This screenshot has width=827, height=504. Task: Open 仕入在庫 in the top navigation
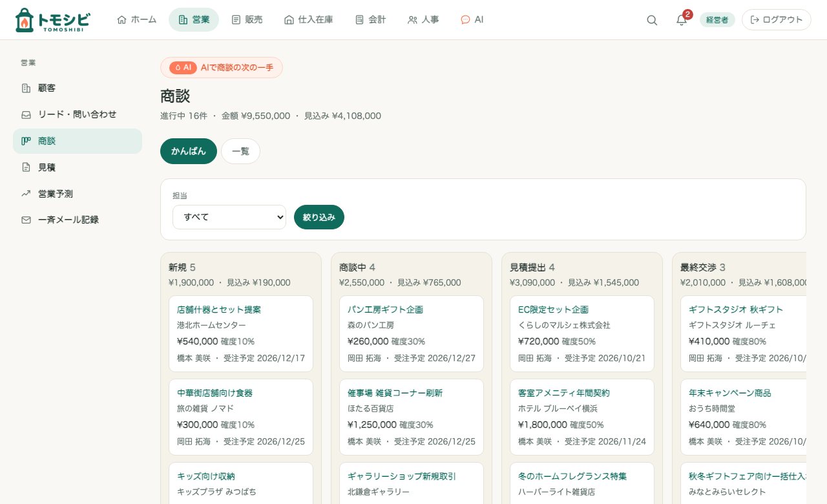coord(309,19)
